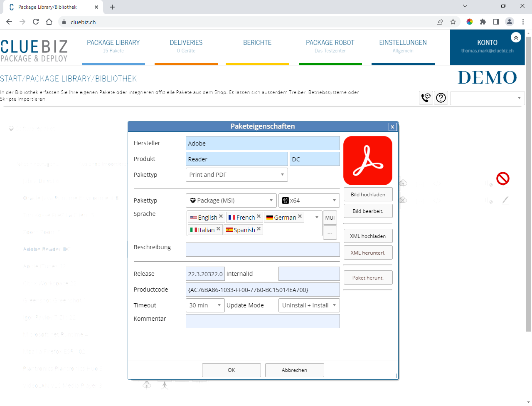Remove the Spanish language tag
This screenshot has height=406, width=532.
pos(259,229)
